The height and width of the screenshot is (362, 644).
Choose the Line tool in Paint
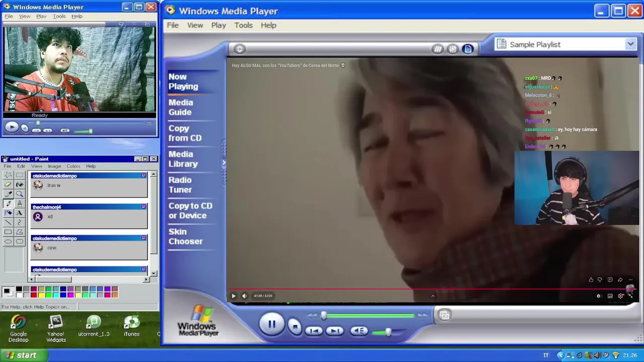(8, 222)
